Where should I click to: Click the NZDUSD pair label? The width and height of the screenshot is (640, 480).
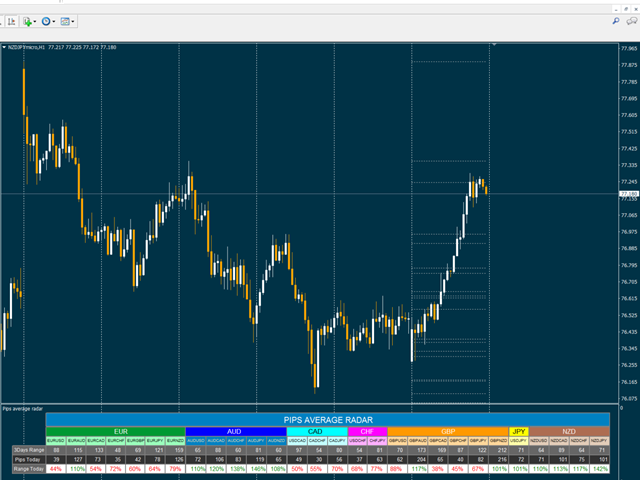[x=539, y=441]
